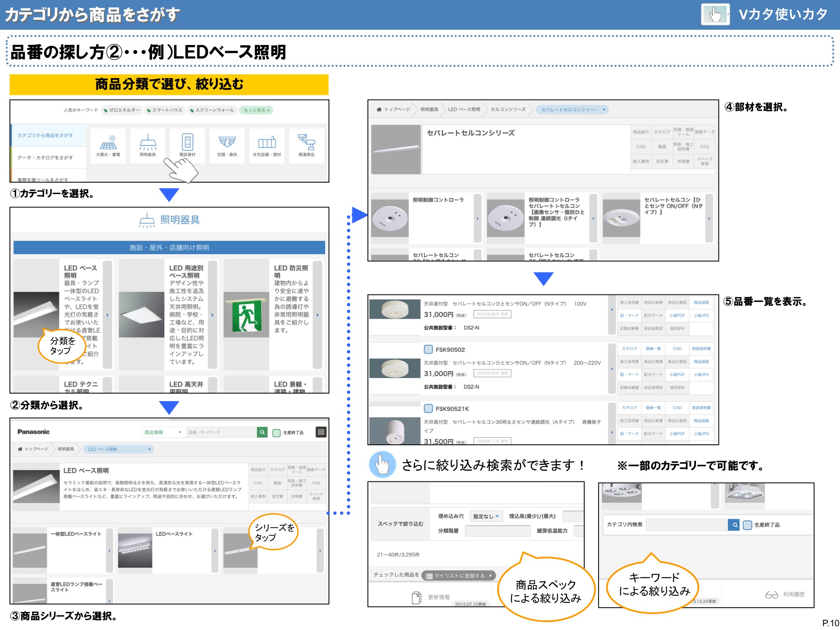This screenshot has height=630, width=840.
Task: Open the hamburger menu beside 生産終了品
Action: click(321, 432)
